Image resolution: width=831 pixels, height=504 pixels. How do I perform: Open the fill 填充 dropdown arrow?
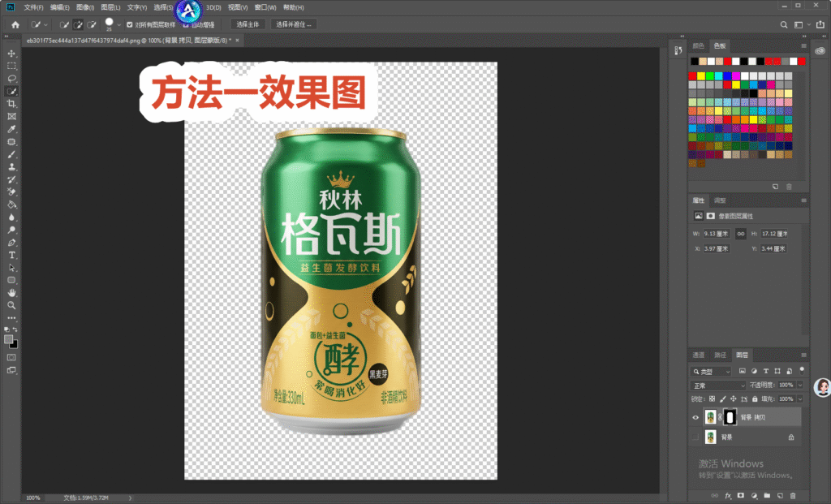800,399
